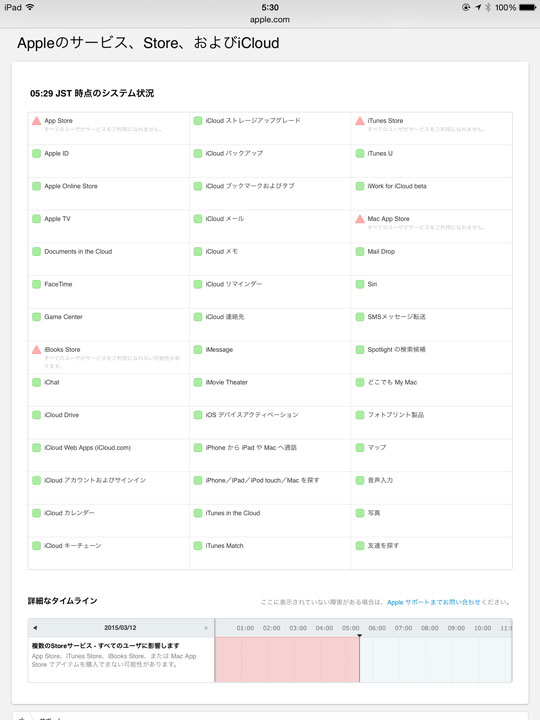Click the iCloud バックアップ service entry
This screenshot has width=540, height=720.
[270, 161]
